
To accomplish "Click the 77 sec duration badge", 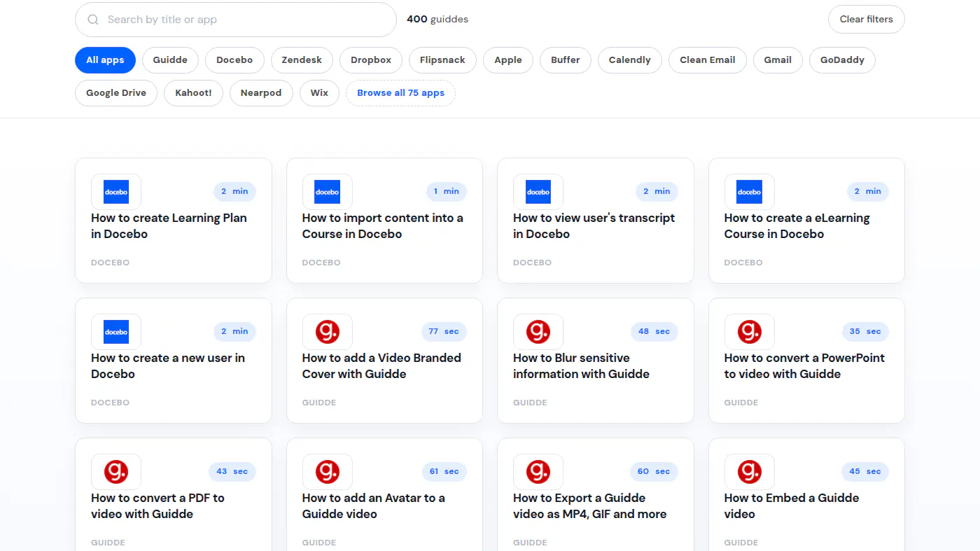I will [444, 332].
